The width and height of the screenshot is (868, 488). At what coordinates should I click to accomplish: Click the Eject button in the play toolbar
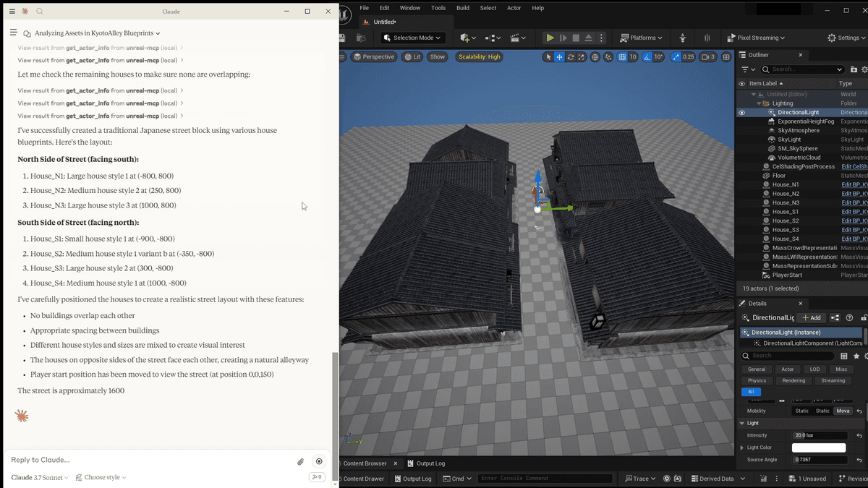[x=589, y=38]
